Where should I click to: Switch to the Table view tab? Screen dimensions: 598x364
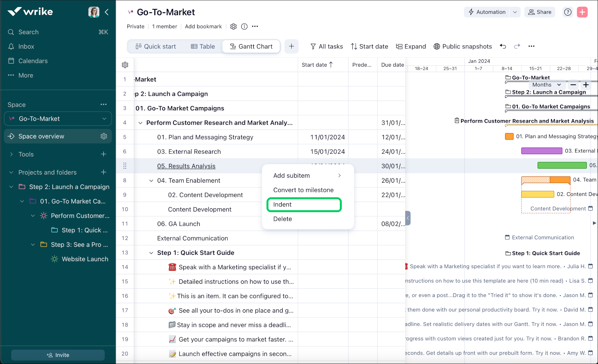(x=203, y=46)
